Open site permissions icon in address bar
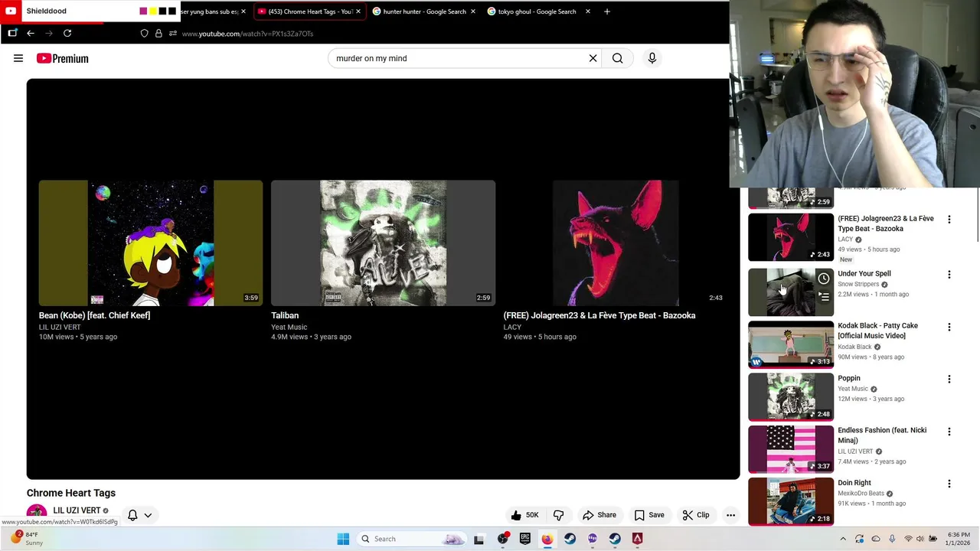Image resolution: width=980 pixels, height=551 pixels. 173,33
